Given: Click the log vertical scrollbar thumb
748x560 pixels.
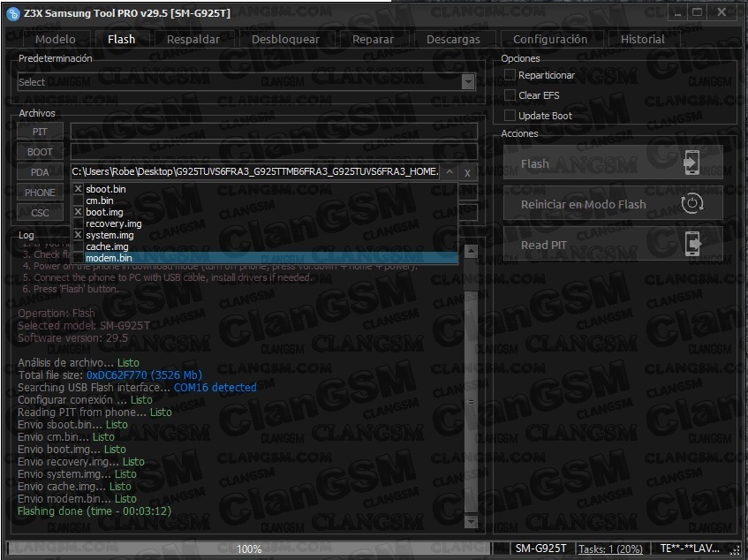Looking at the screenshot, I should tap(471, 402).
